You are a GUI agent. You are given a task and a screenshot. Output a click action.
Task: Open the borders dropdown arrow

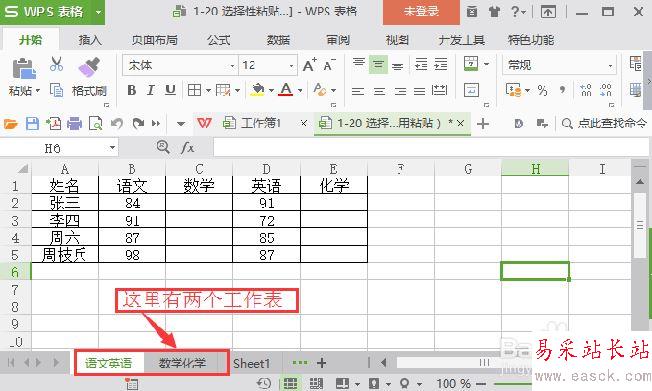pyautogui.click(x=208, y=90)
